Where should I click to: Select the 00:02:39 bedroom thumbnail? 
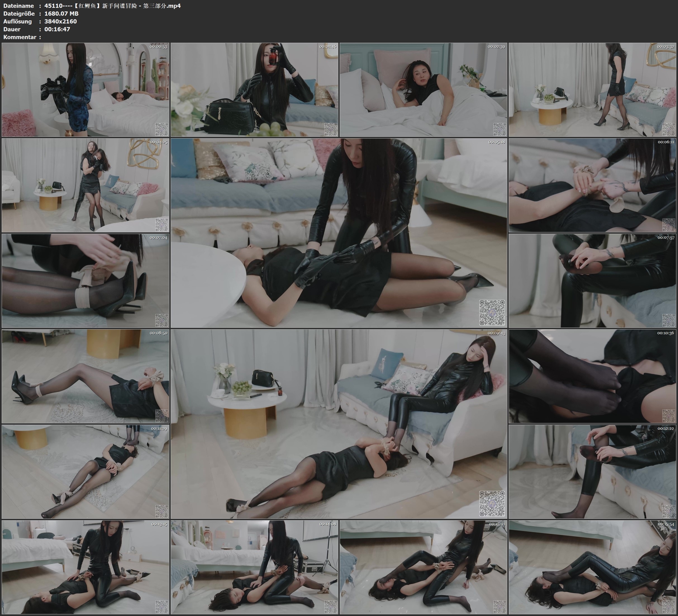[423, 89]
